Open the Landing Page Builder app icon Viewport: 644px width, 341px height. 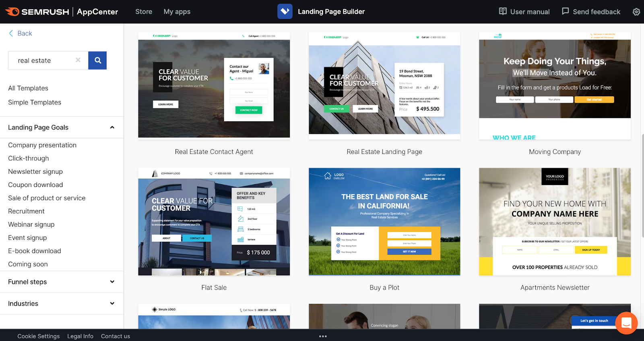coord(285,11)
